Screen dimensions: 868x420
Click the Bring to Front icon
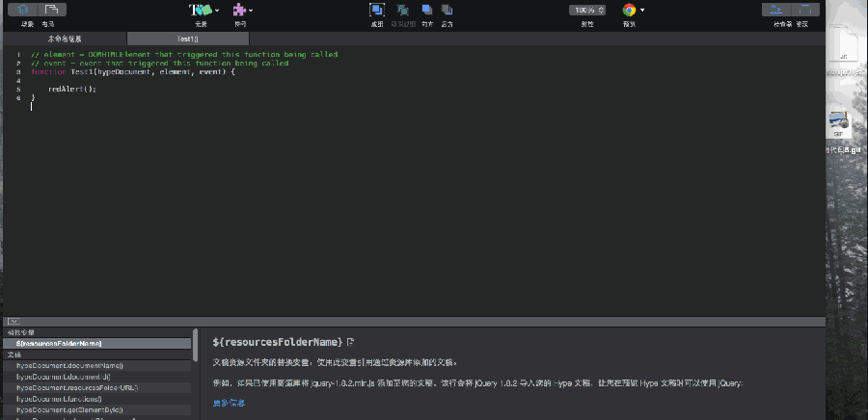tap(426, 11)
